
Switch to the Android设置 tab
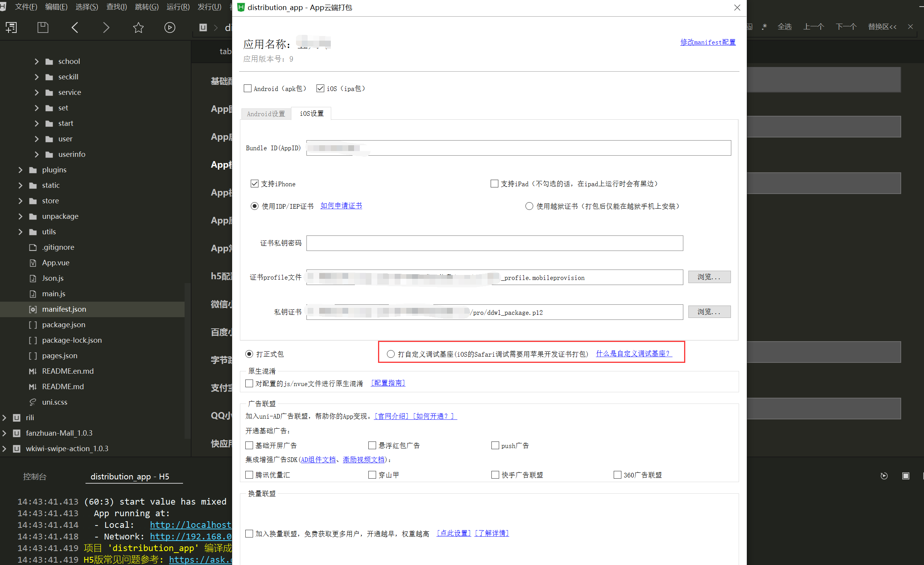point(266,114)
